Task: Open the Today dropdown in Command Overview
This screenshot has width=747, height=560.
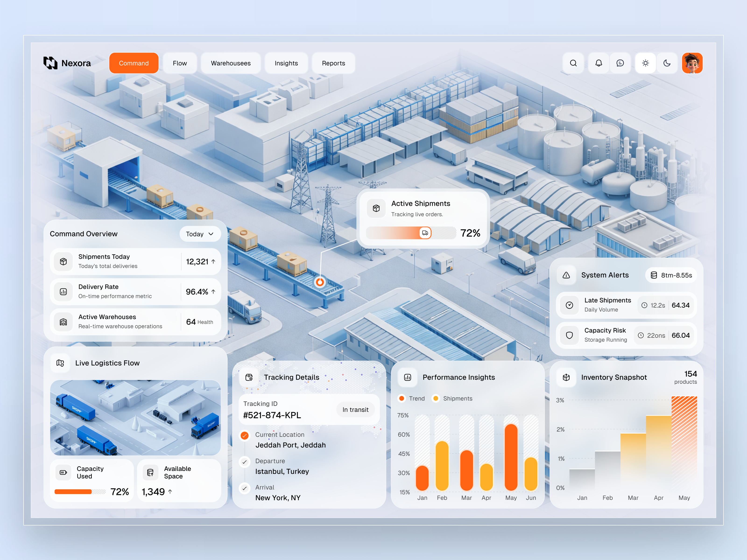Action: click(x=200, y=234)
